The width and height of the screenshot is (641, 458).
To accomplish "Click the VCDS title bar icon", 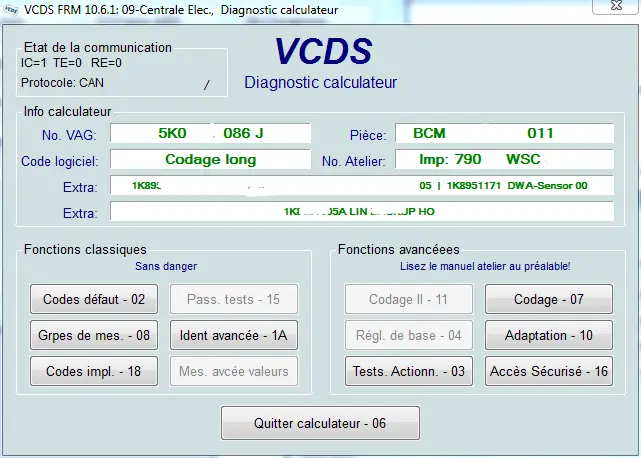I will (11, 10).
